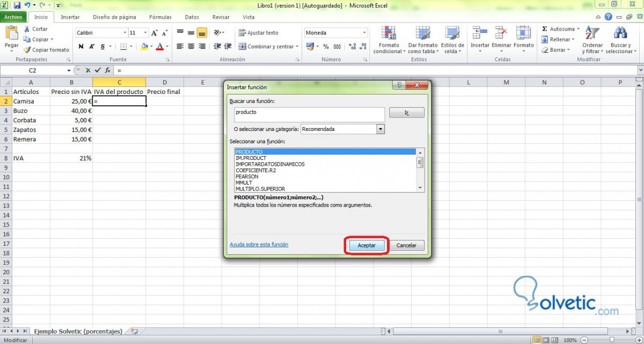Switch to the Datos tab

coord(192,17)
